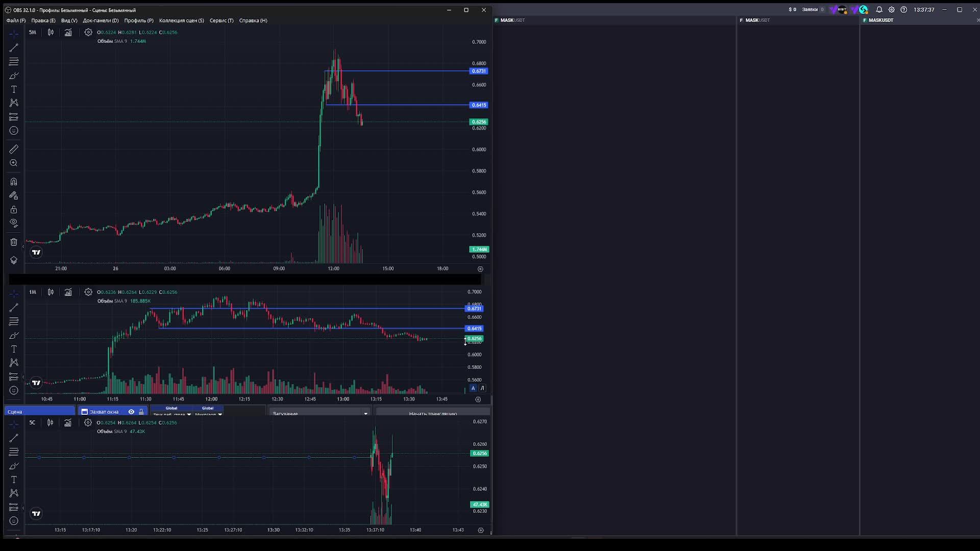980x551 pixels.
Task: Open chart settings gear on 1M chart
Action: click(88, 292)
